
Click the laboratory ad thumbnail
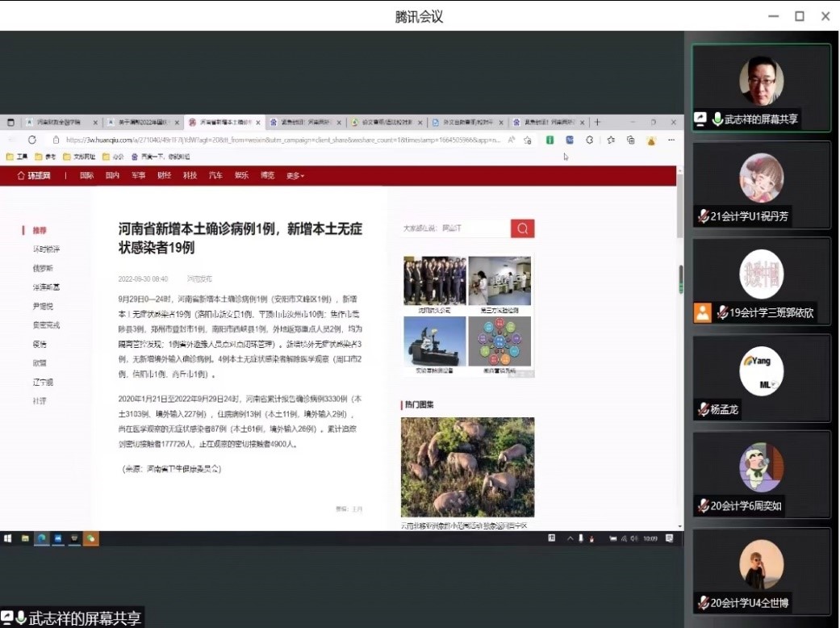(499, 281)
